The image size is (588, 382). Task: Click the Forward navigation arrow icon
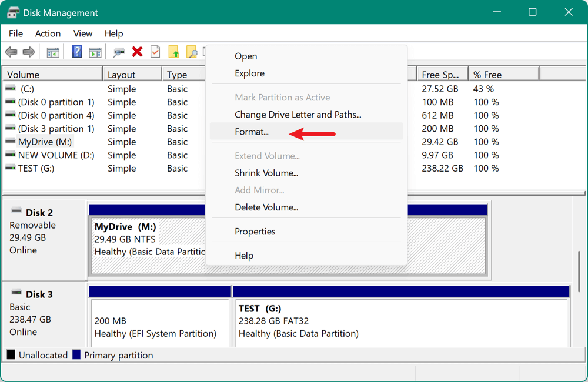(28, 52)
